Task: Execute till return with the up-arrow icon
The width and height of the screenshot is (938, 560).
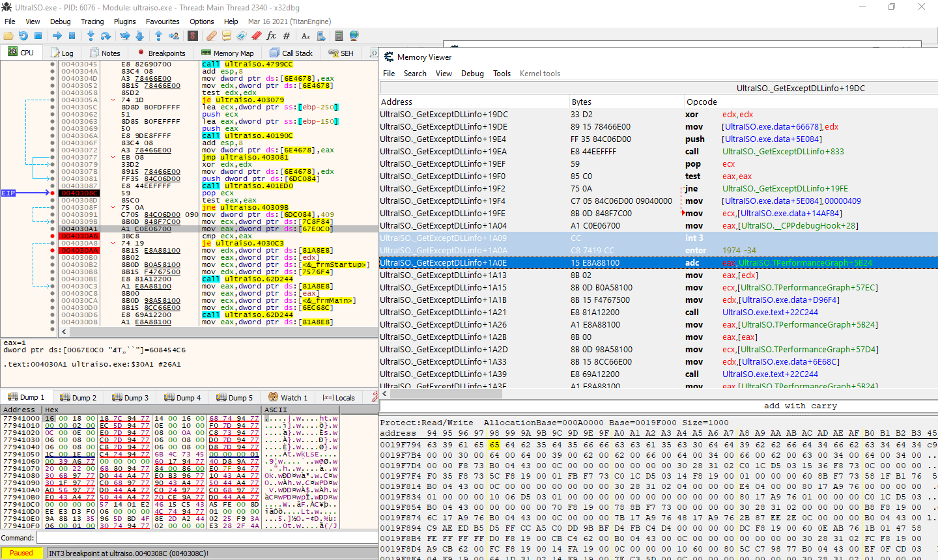Action: pos(159,36)
